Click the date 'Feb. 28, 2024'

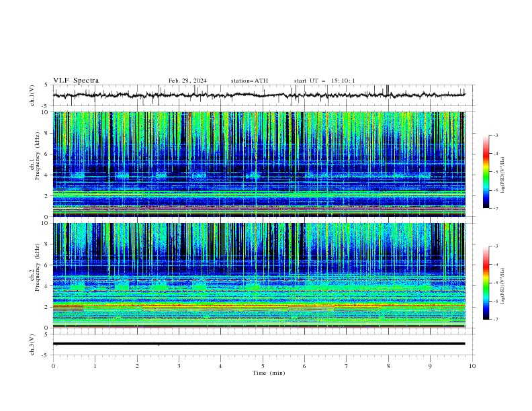[187, 81]
